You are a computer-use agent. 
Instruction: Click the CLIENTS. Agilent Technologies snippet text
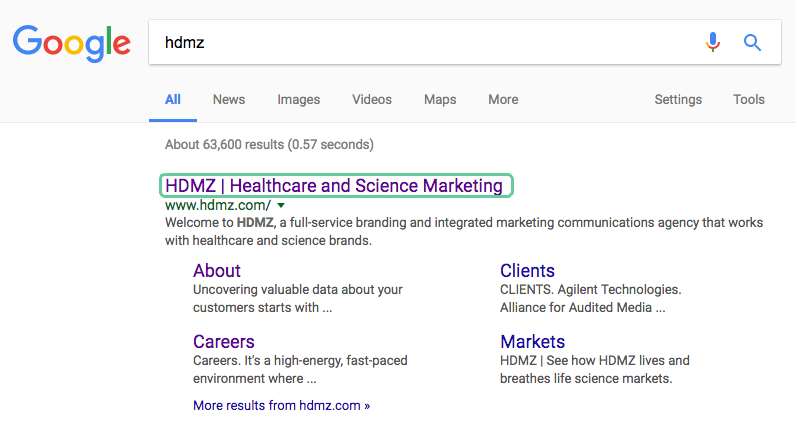tap(591, 298)
